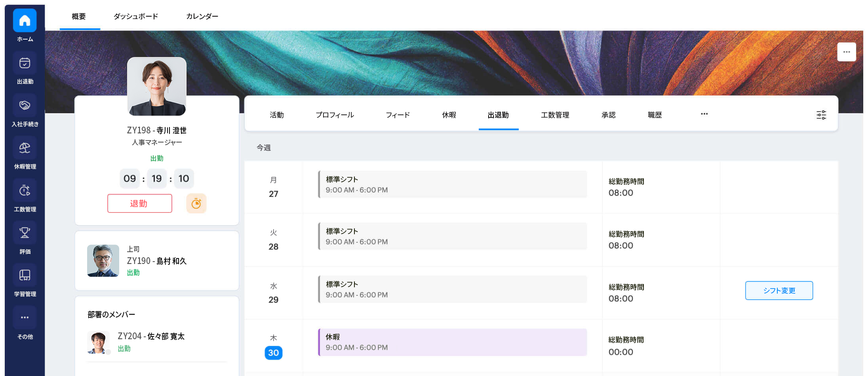Select the ホーム icon in the sidebar
The image size is (868, 376).
(25, 20)
